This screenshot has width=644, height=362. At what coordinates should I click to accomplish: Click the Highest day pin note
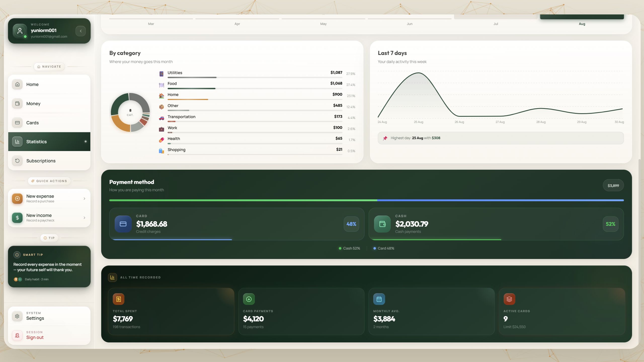[x=501, y=138]
